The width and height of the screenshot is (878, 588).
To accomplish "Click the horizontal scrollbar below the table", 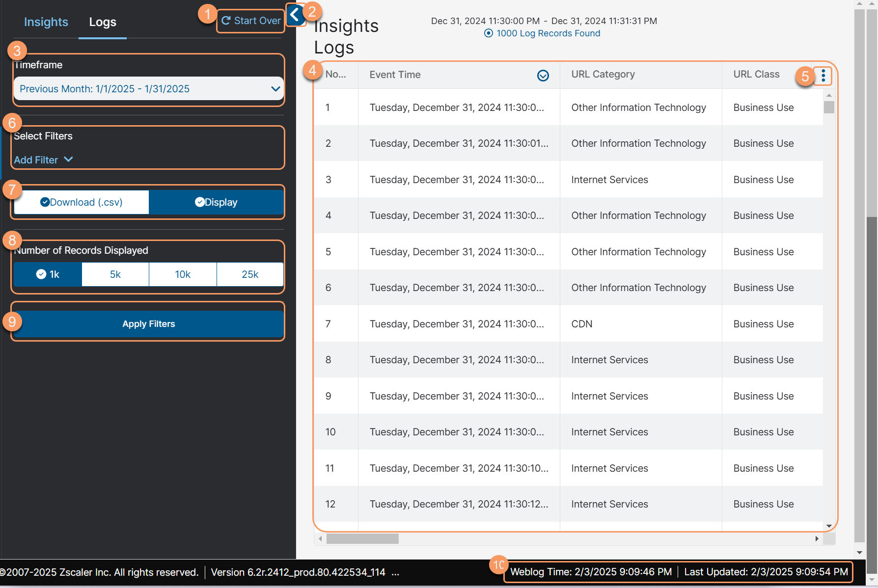I will 363,538.
